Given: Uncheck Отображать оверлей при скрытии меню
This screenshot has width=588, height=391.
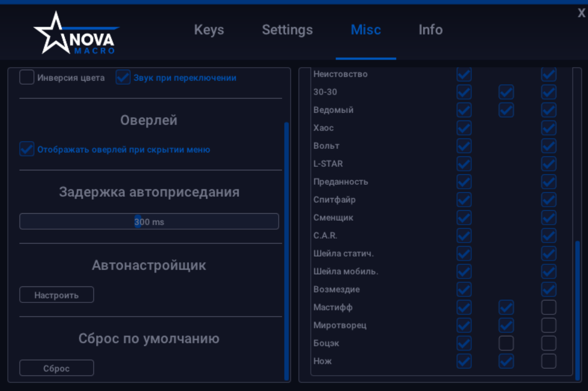Looking at the screenshot, I should [x=27, y=149].
